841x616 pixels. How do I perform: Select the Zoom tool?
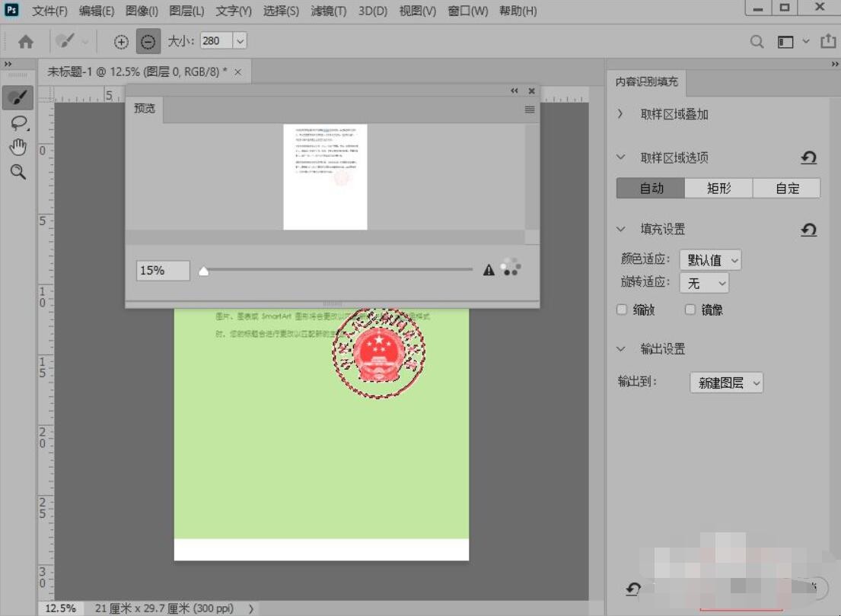click(18, 172)
